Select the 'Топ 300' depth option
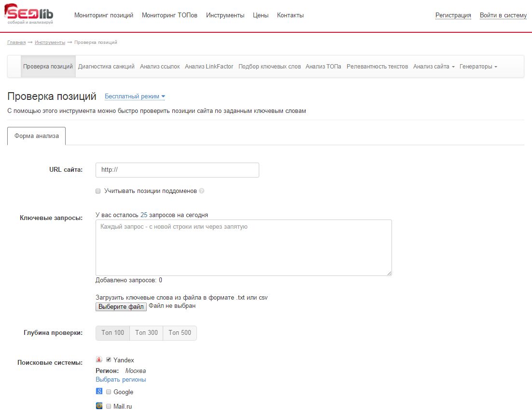 pyautogui.click(x=146, y=333)
